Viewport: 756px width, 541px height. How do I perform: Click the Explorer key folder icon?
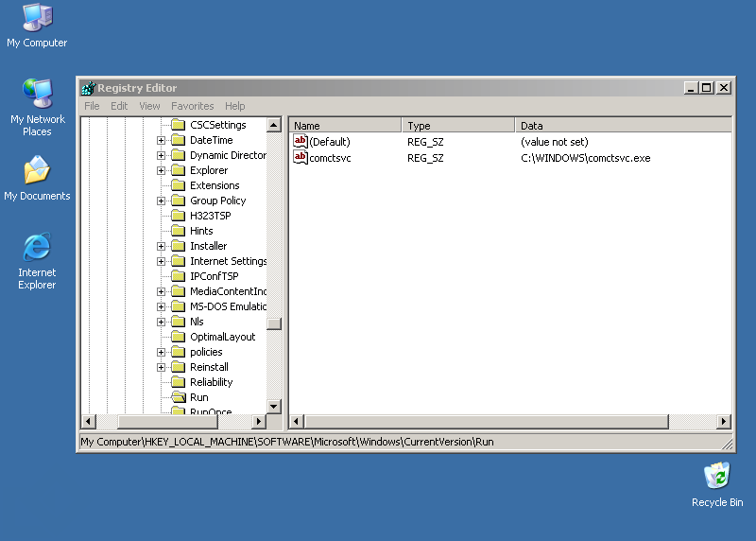(x=179, y=170)
